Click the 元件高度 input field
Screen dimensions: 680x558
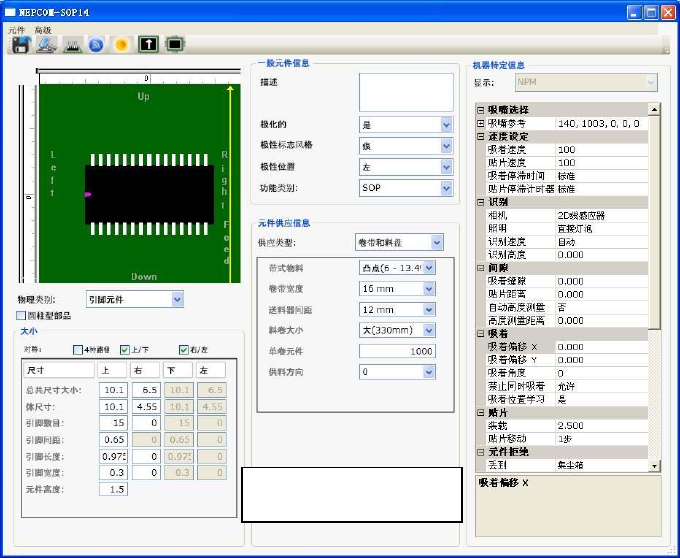(x=113, y=489)
